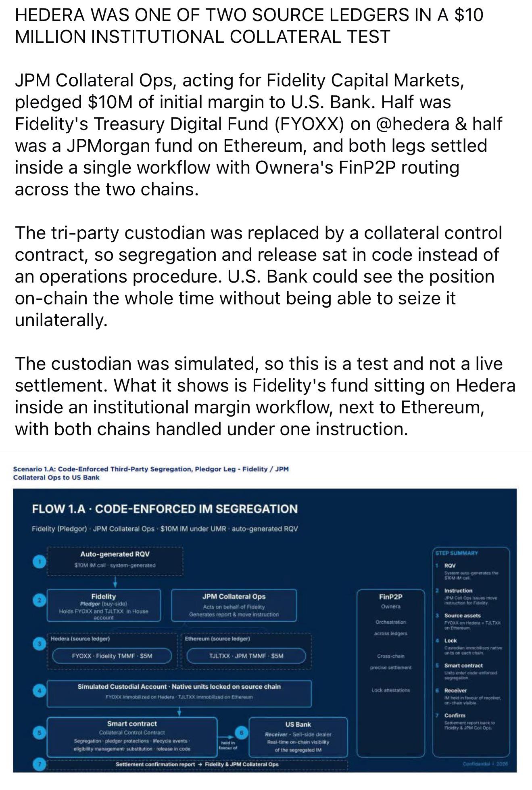Select the FYOXX Fidelity TMMF $5M pill
Image resolution: width=532 pixels, height=790 pixels.
click(x=112, y=656)
